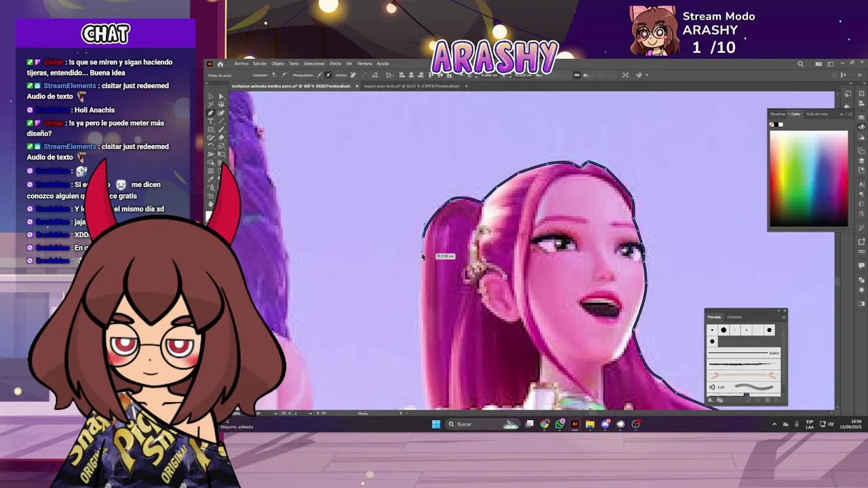Select the Line Segment tool
Screen dimensions: 868x488
click(x=221, y=121)
